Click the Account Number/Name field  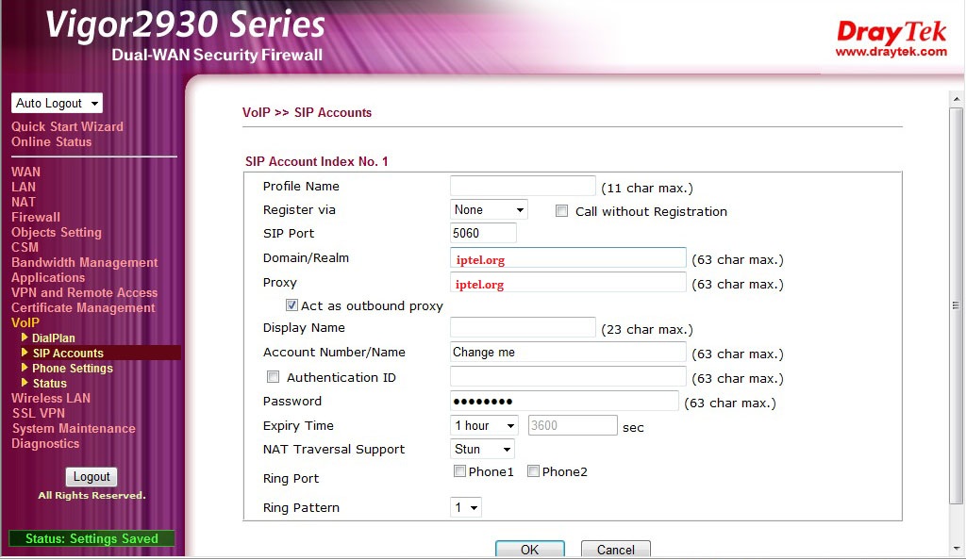pos(568,352)
